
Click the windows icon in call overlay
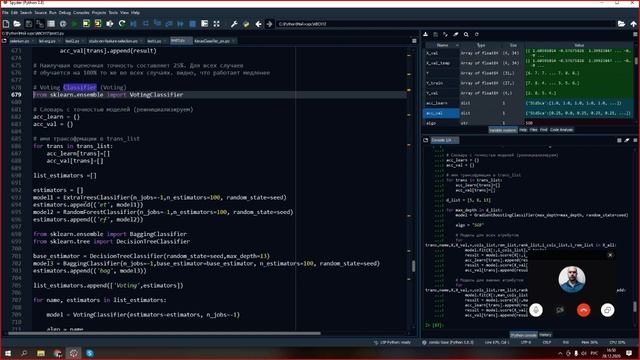pos(607,310)
